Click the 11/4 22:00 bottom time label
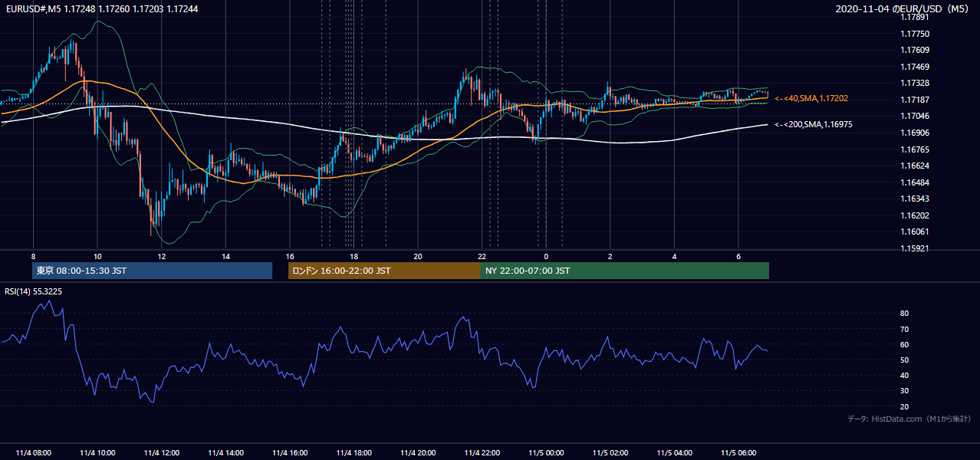This screenshot has height=460, width=980. [482, 453]
